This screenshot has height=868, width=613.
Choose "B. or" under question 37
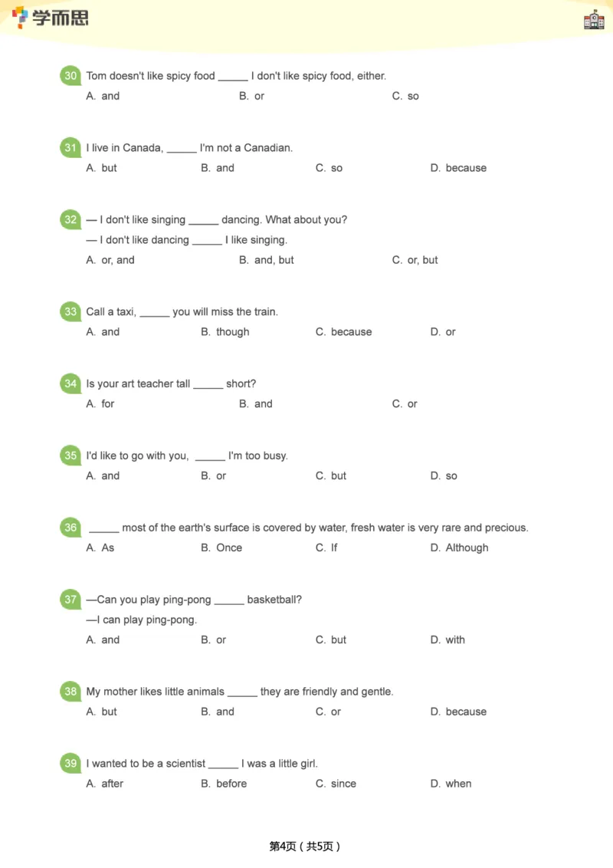(x=214, y=640)
